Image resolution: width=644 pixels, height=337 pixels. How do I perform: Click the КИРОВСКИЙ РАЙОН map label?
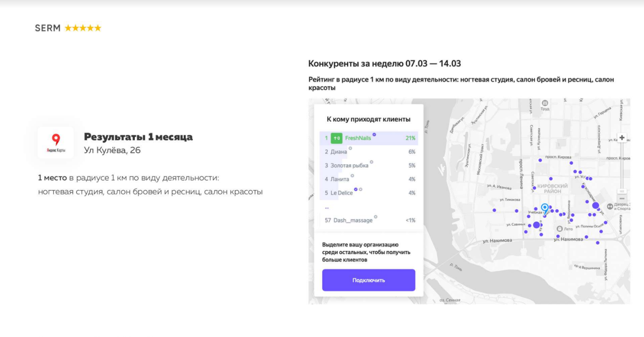click(553, 189)
